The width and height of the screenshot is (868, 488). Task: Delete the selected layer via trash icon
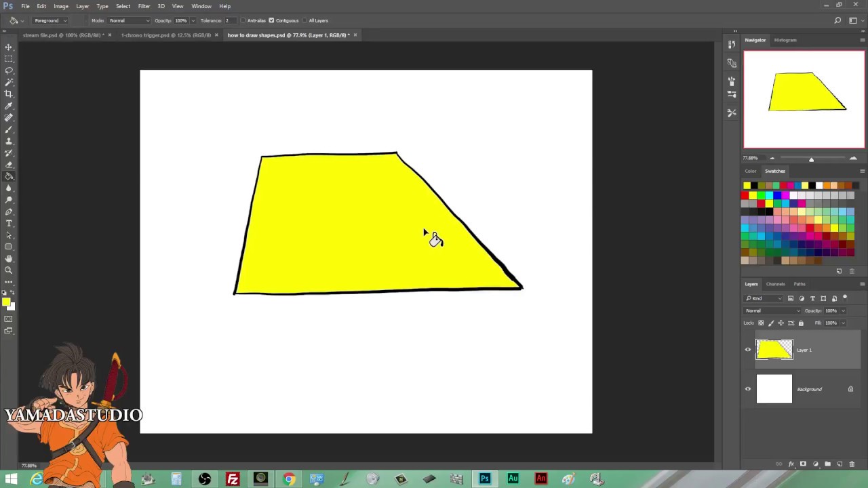click(852, 464)
